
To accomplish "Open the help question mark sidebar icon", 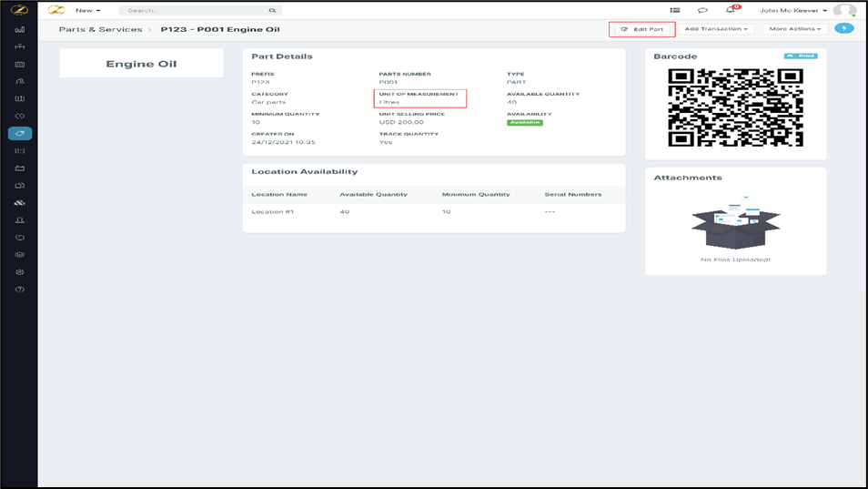I will [x=19, y=290].
